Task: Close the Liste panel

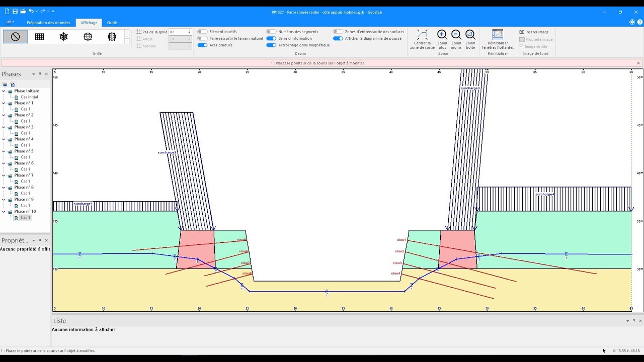Action: pos(640,321)
